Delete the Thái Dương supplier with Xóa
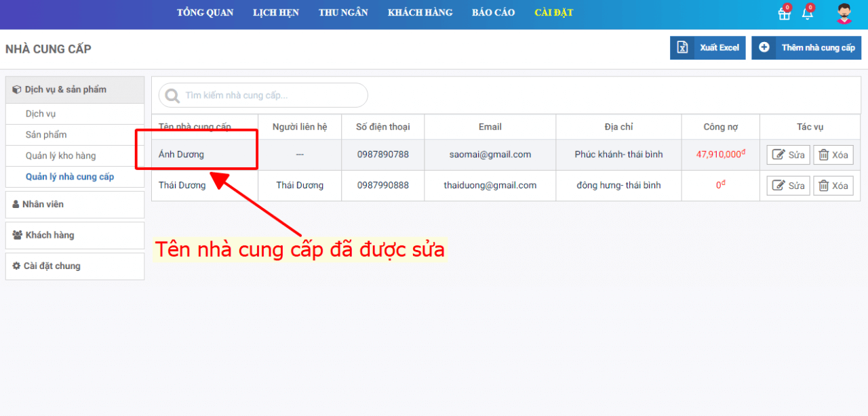Screen dimensions: 868x416 pos(833,186)
